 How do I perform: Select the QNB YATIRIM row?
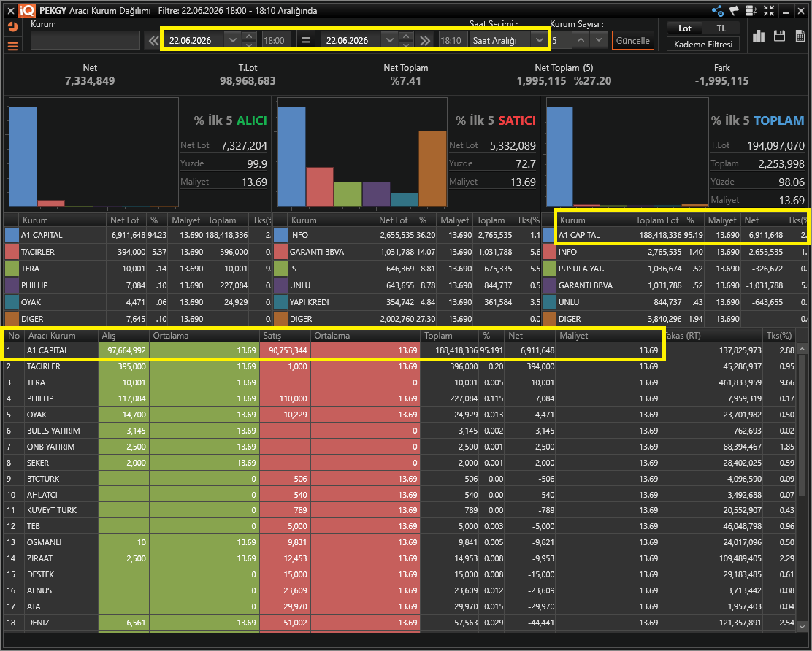click(x=399, y=447)
